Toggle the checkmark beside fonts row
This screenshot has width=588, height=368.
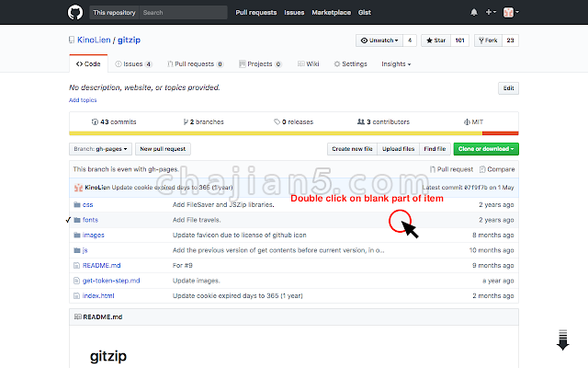click(68, 220)
